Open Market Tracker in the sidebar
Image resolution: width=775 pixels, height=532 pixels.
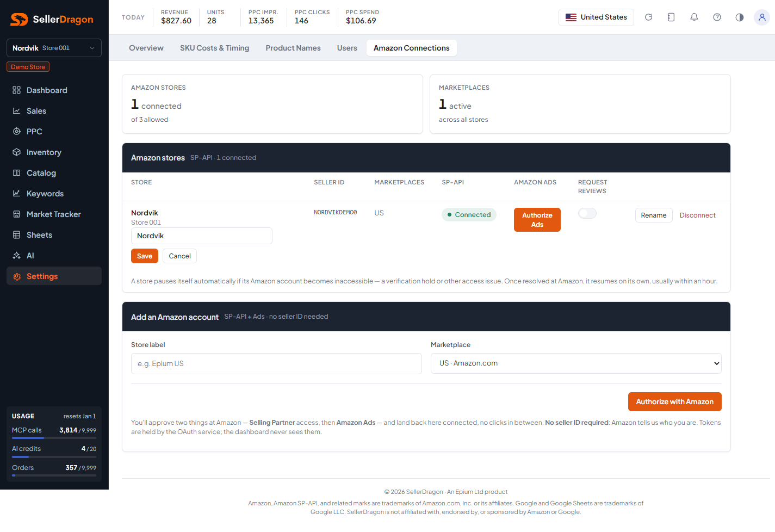[54, 214]
